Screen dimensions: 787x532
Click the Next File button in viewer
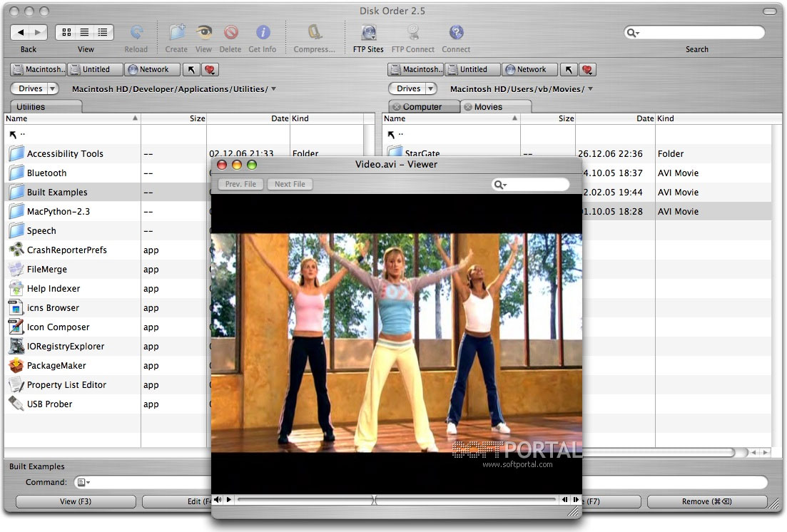click(x=290, y=184)
